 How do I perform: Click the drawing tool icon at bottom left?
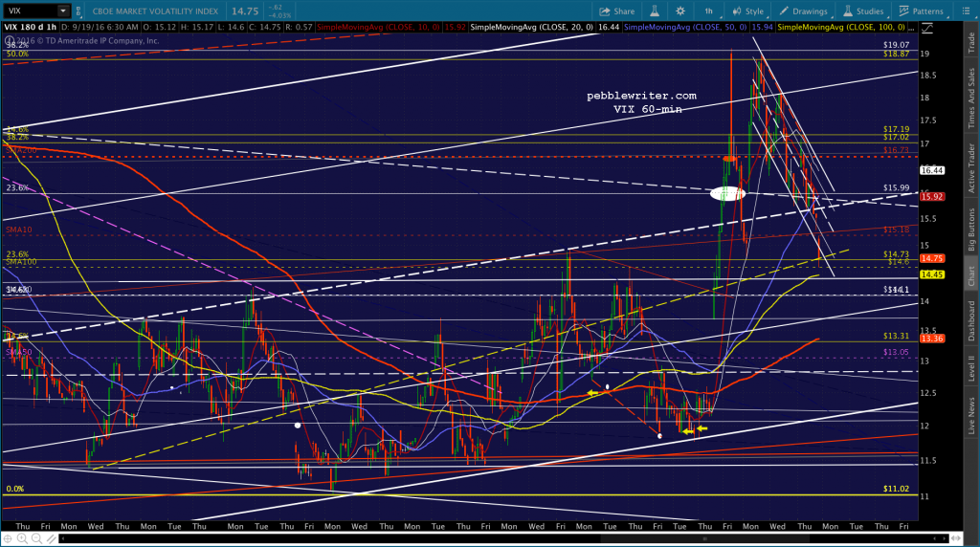click(x=52, y=538)
